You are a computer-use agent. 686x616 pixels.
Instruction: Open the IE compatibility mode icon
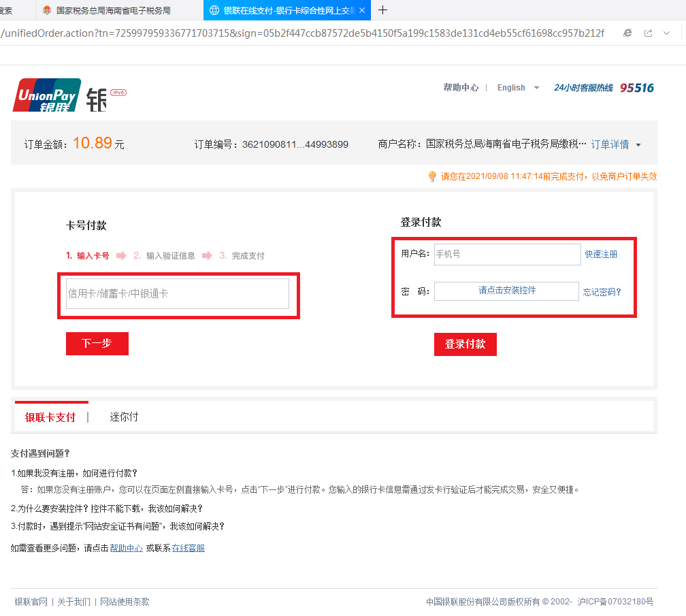pyautogui.click(x=627, y=33)
